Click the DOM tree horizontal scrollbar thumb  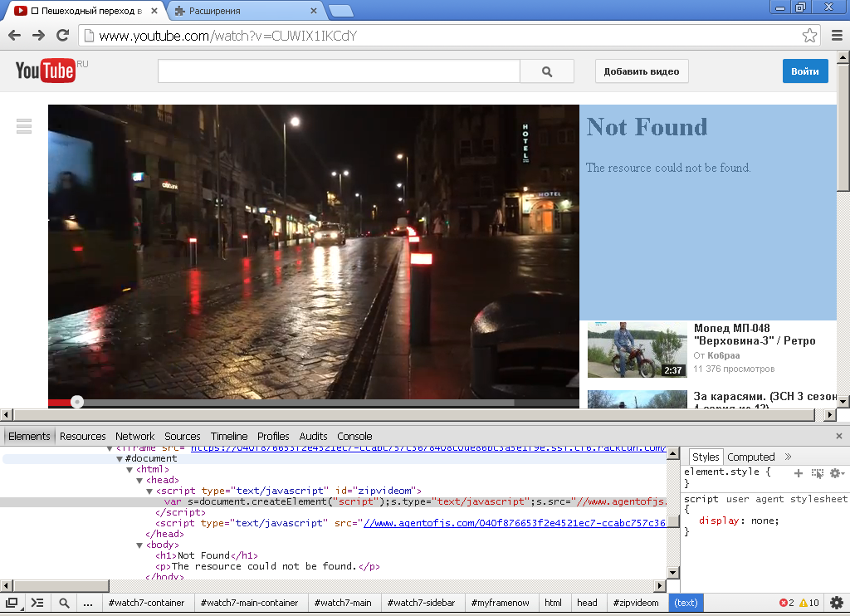click(61, 585)
